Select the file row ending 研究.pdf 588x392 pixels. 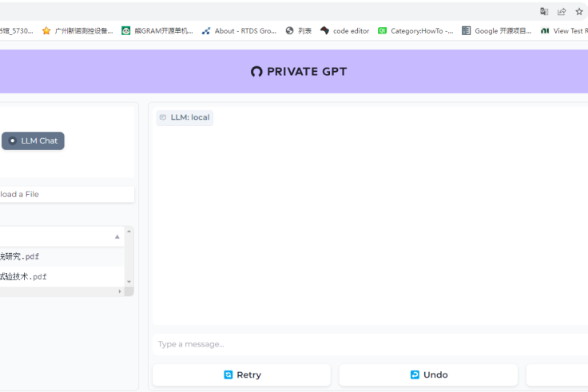coord(62,257)
